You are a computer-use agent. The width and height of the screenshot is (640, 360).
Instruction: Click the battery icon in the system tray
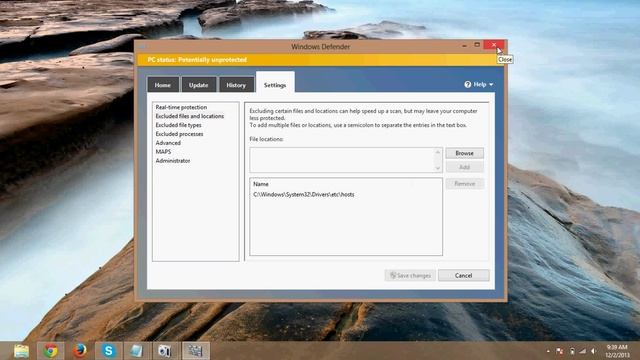[572, 351]
